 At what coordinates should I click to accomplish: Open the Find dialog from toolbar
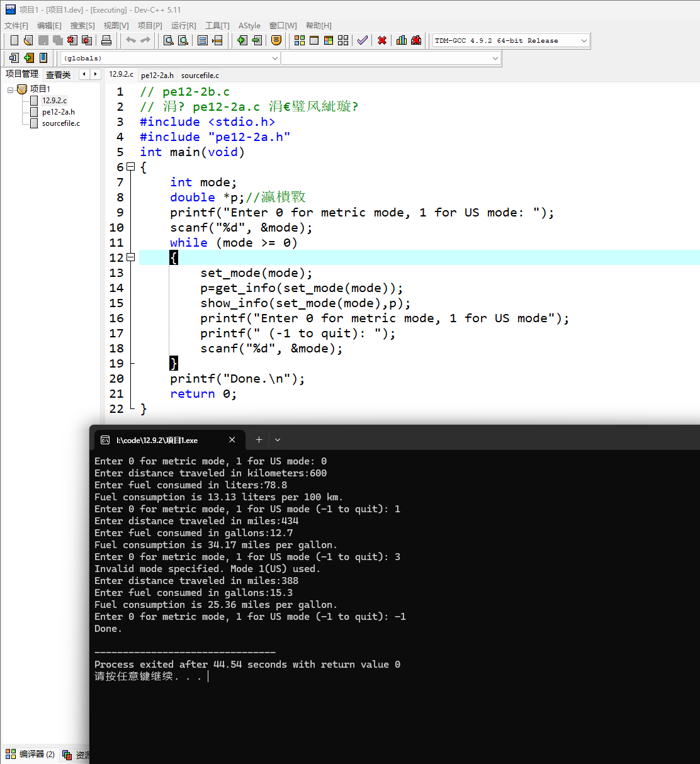[x=169, y=40]
